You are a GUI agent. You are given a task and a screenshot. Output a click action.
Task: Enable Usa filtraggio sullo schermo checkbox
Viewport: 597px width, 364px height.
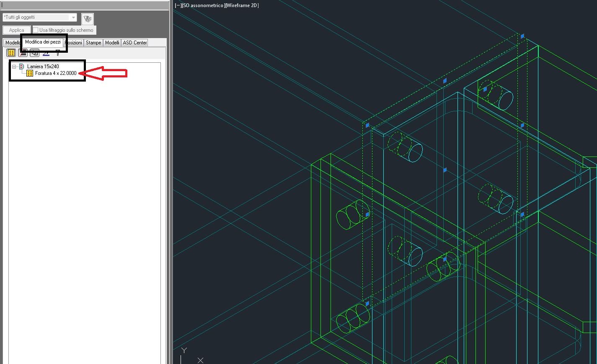click(36, 30)
